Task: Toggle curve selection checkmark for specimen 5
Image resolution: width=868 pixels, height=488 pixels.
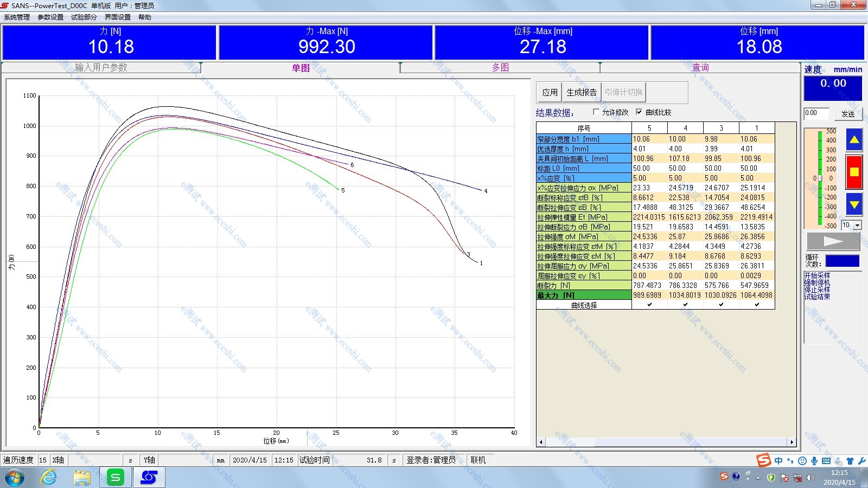Action: tap(649, 305)
